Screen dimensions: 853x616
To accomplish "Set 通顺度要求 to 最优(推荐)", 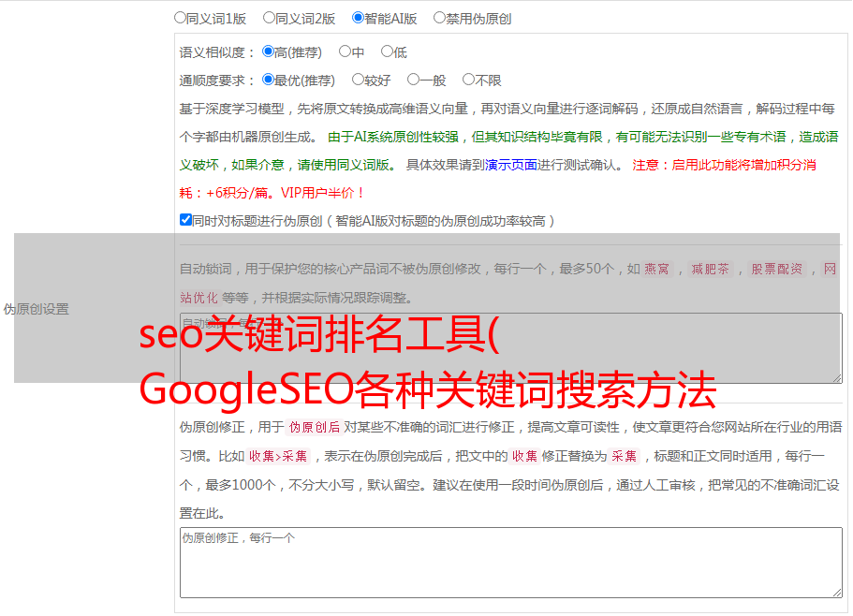I will [268, 80].
